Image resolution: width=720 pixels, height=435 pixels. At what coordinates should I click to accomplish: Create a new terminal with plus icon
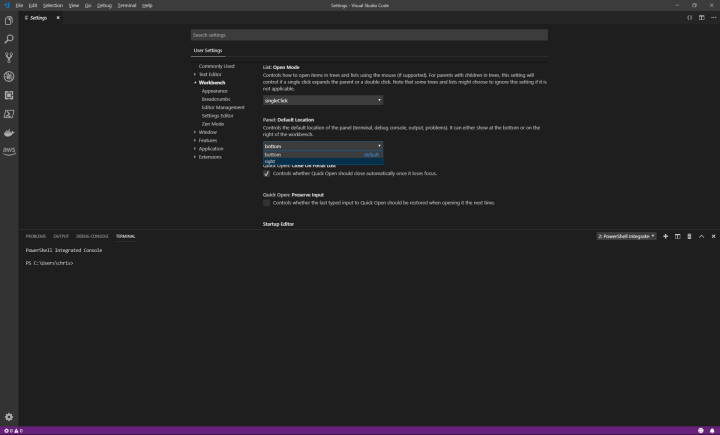coord(666,236)
